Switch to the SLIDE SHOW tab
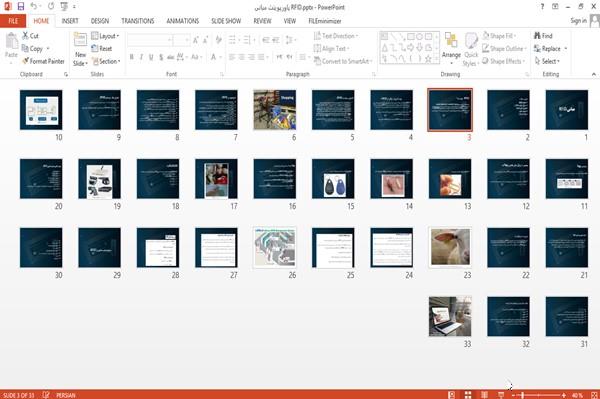 click(x=226, y=21)
